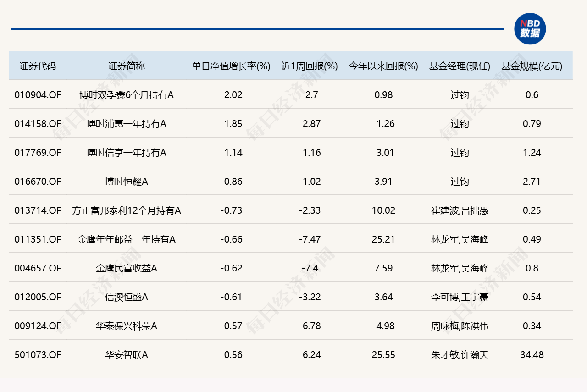Viewport: 587px width, 392px height.
Task: Open 博时浦惠一年持有A fund name
Action: [127, 124]
